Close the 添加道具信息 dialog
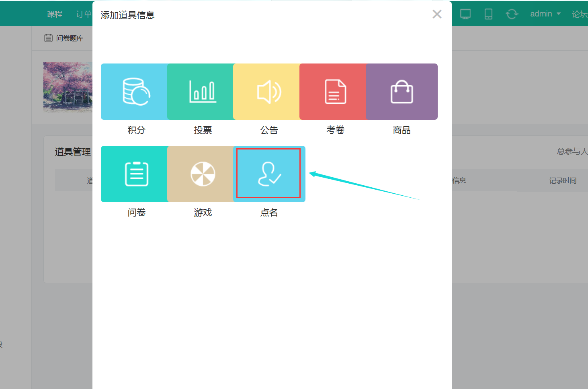Image resolution: width=588 pixels, height=389 pixels. point(437,14)
